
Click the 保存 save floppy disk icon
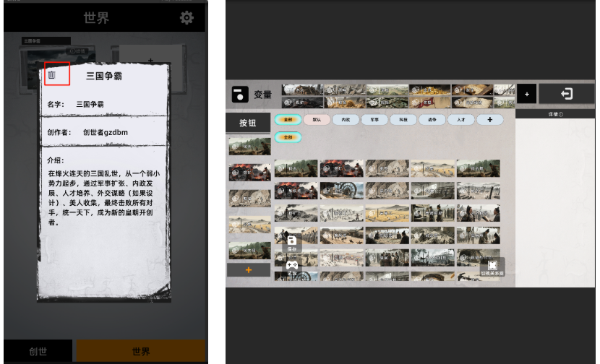coord(291,241)
